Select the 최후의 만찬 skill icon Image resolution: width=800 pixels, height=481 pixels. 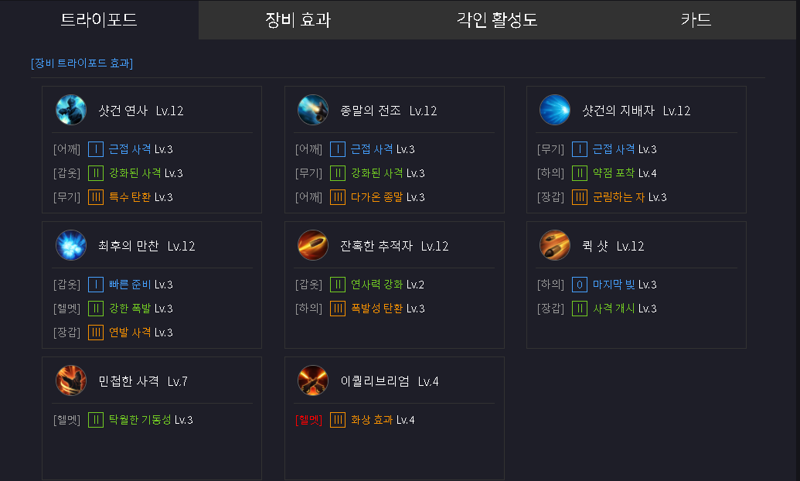pos(71,245)
